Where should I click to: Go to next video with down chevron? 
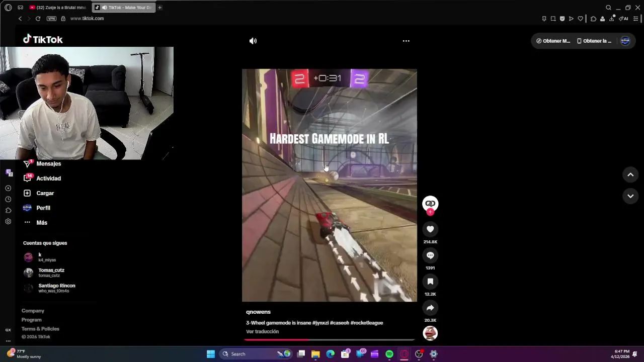pos(630,196)
